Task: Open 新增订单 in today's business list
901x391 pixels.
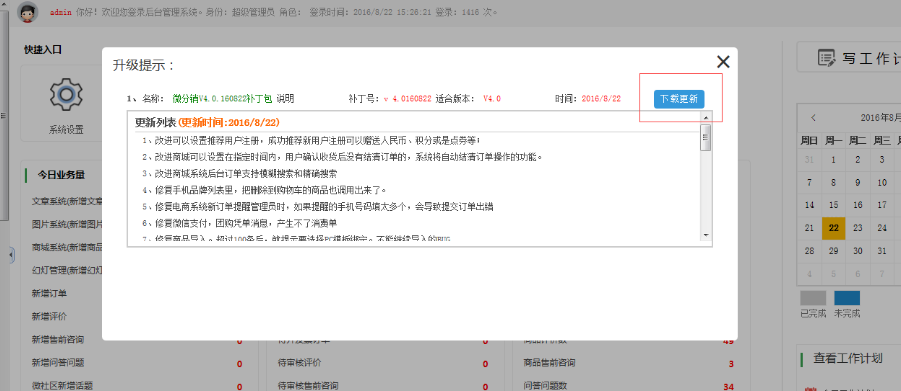Action: click(x=49, y=293)
